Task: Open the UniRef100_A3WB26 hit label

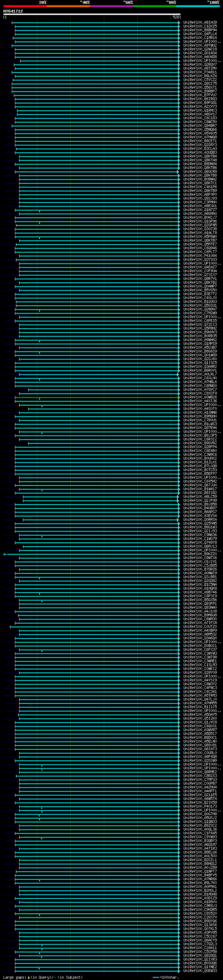Action: click(200, 397)
